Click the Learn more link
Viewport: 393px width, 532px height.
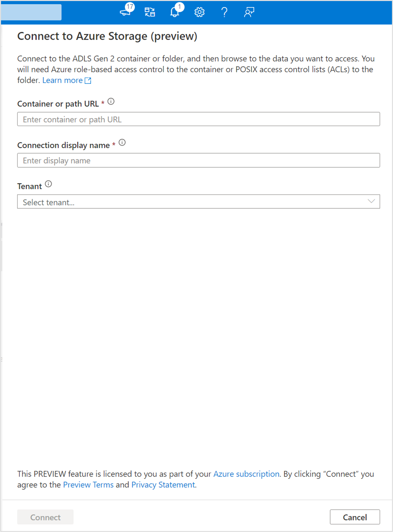pos(62,80)
